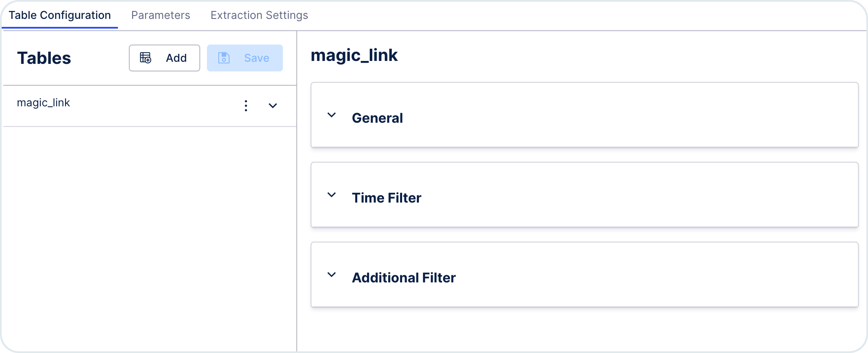
Task: Click empty area of Time Filter card
Action: click(x=630, y=195)
